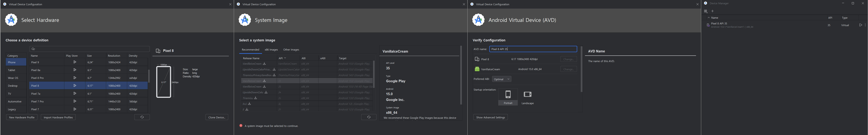Switch to the Recommended images tab
868x135 pixels.
[250, 50]
